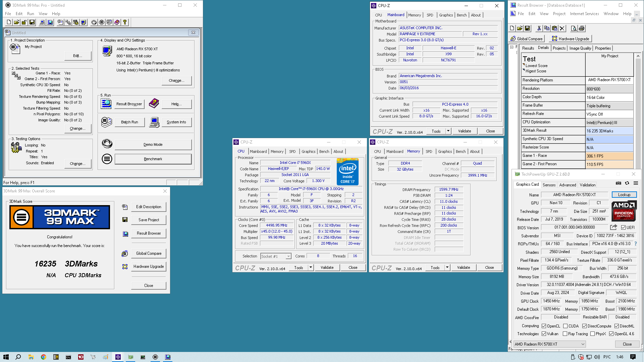Click Demo Mode ring icon in 3DMark toolbar
This screenshot has width=644, height=362.
(94, 22)
